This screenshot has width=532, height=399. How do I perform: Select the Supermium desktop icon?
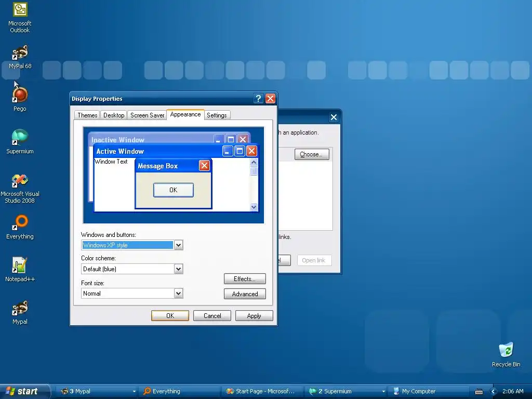[x=20, y=142]
